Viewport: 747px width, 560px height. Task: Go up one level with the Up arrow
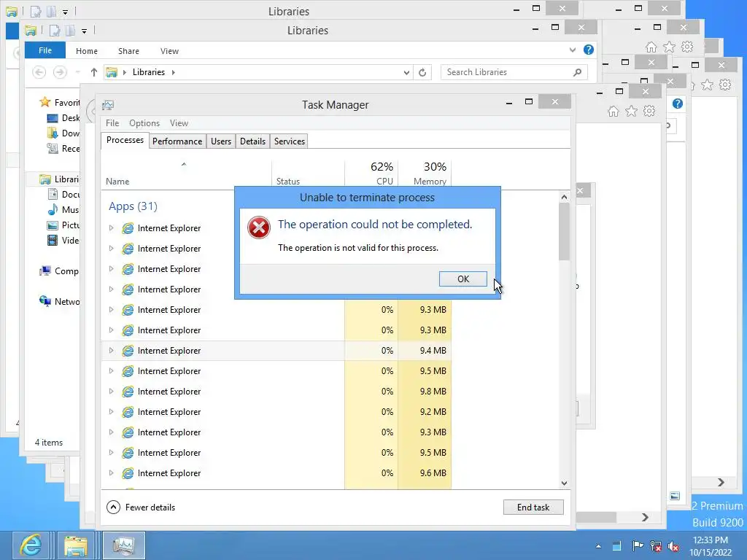click(x=94, y=72)
